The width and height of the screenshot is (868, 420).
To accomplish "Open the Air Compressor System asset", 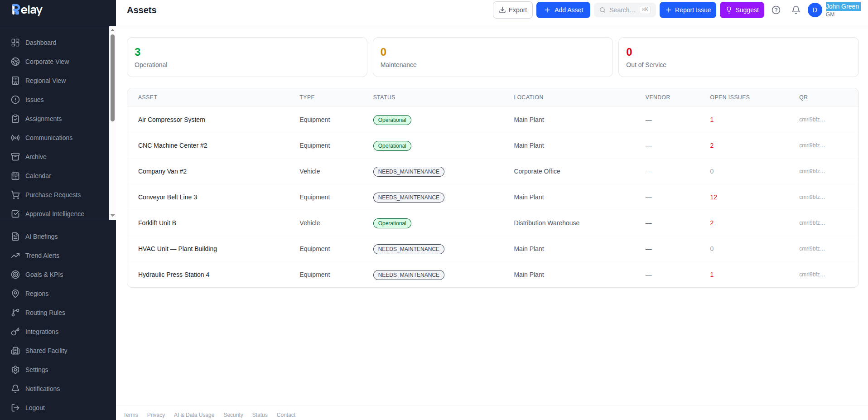I will coord(172,120).
